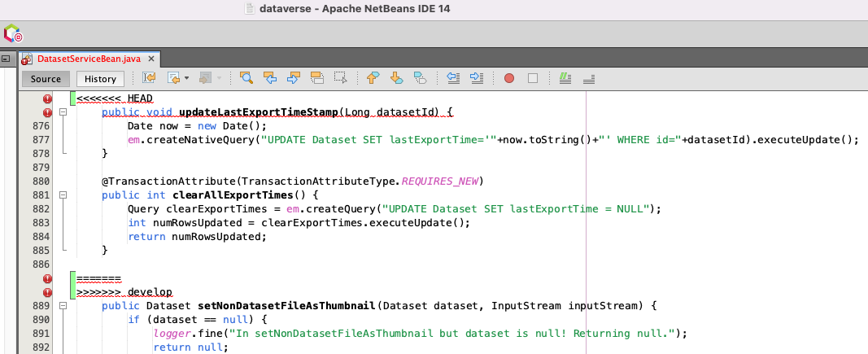Screen dimensions: 868x354
Task: Toggle Highlight Search icon
Action: pyautogui.click(x=317, y=78)
